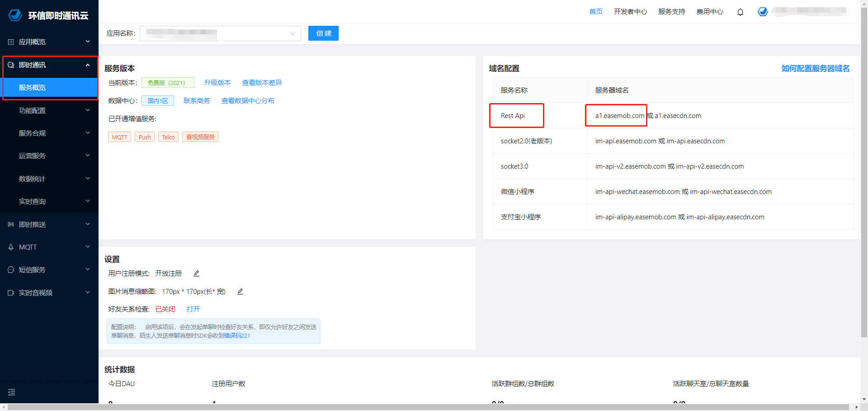Screen dimensions: 868x411
Task: Click the 即时推送 sidebar icon
Action: [11, 225]
